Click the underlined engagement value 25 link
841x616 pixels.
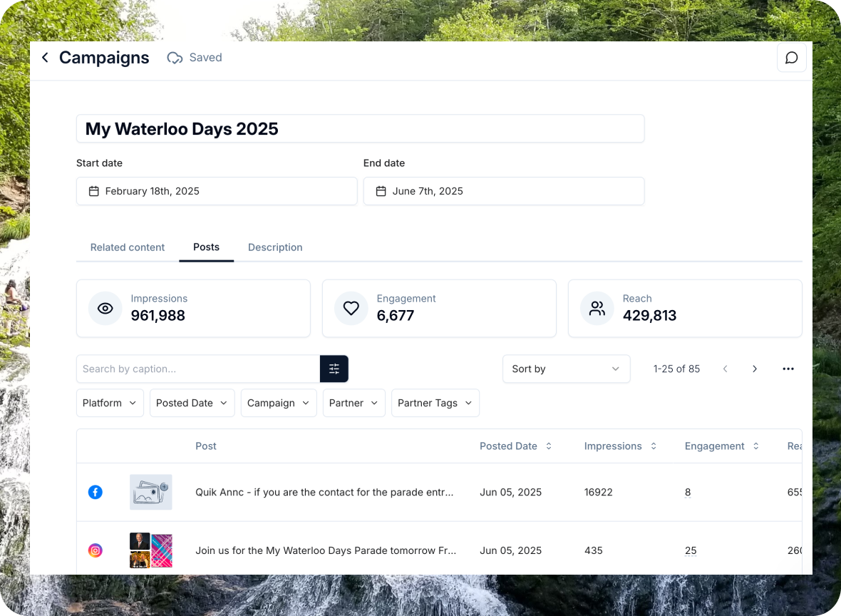click(690, 550)
